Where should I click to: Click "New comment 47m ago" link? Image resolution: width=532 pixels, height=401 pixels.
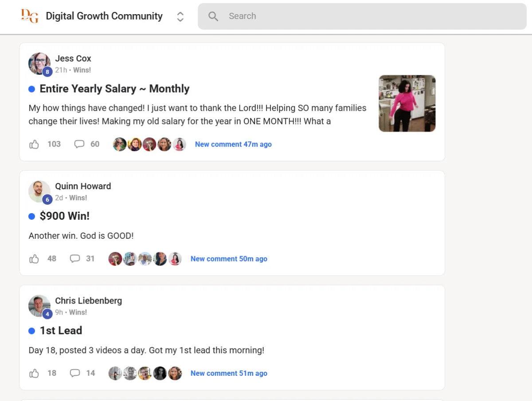click(233, 144)
